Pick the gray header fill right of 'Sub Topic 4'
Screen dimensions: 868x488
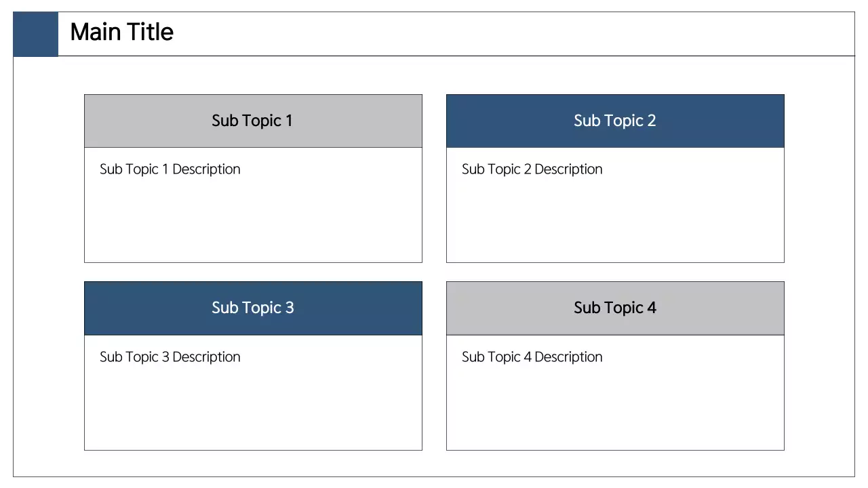726,308
